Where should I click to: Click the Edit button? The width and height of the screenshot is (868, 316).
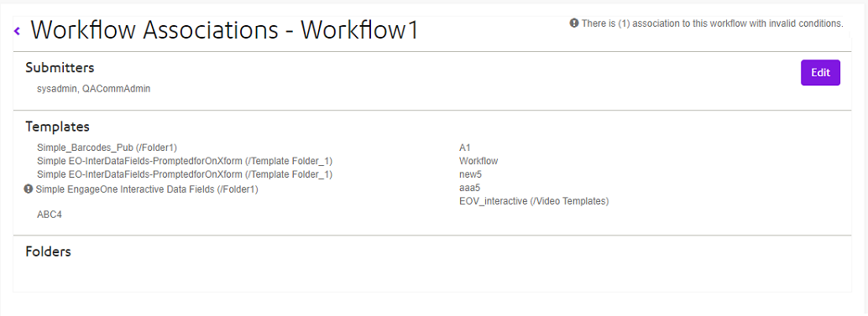pyautogui.click(x=820, y=72)
